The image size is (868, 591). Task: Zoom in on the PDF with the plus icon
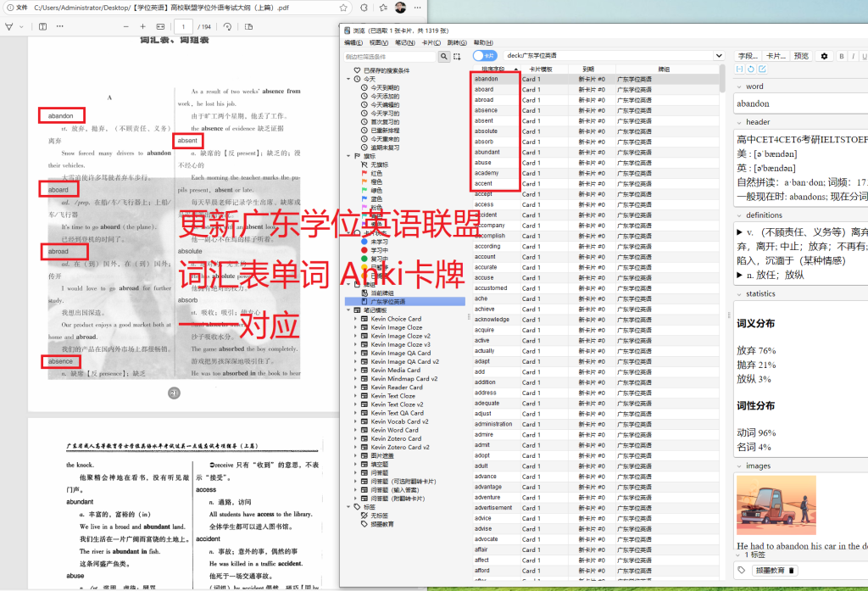pos(142,26)
